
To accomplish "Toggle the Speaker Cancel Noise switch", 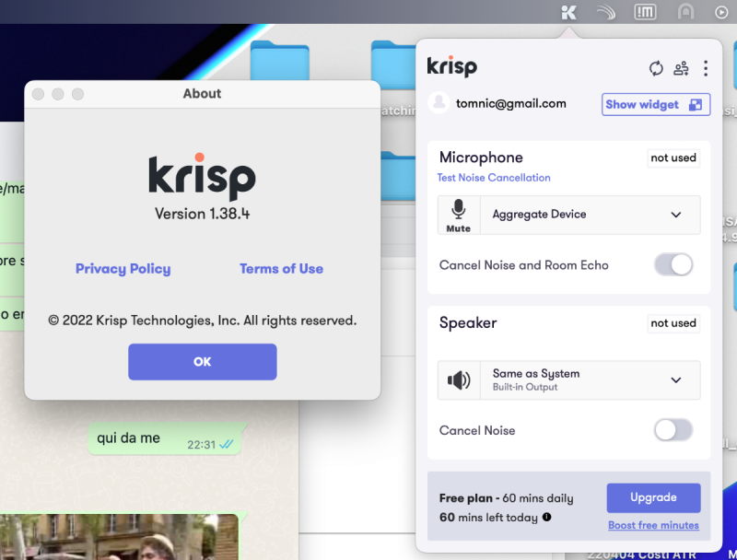I will pos(673,430).
